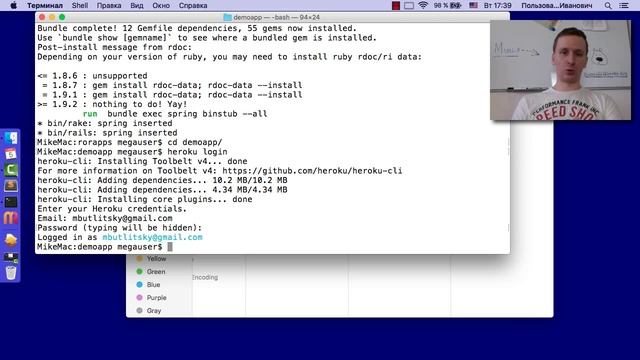This screenshot has width=640, height=360.
Task: Click the 'heroku login' command line
Action: point(132,151)
